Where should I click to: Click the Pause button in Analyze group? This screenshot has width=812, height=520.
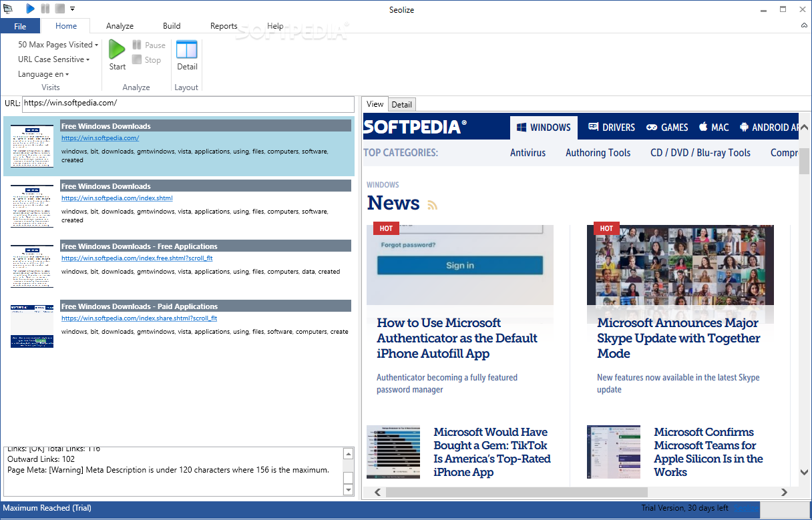point(148,45)
